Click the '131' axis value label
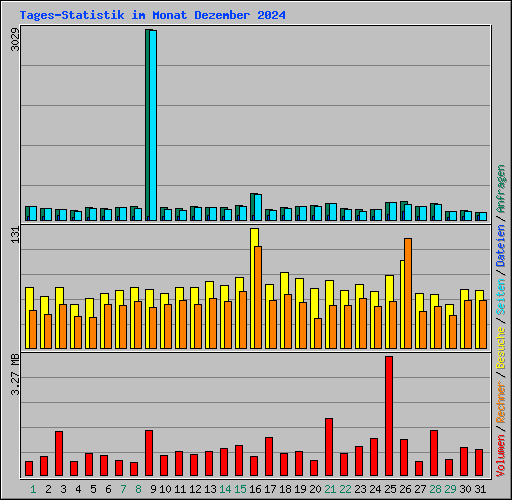 pos(15,235)
